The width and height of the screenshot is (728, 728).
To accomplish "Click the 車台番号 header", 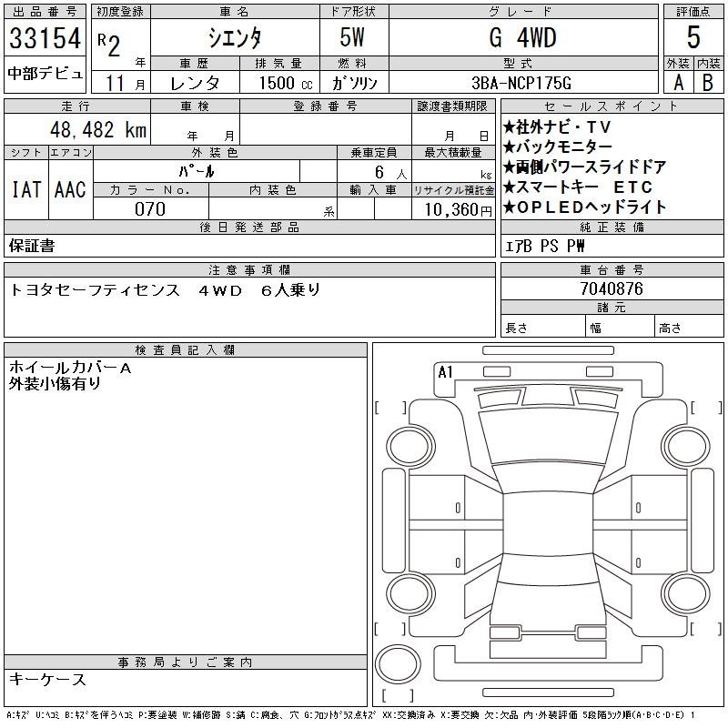I will 612,269.
